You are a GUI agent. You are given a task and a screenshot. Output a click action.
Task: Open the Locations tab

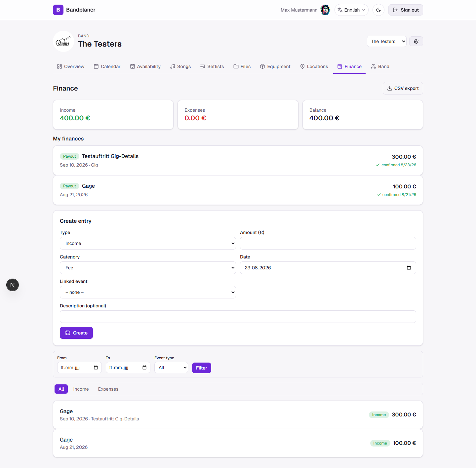(314, 66)
